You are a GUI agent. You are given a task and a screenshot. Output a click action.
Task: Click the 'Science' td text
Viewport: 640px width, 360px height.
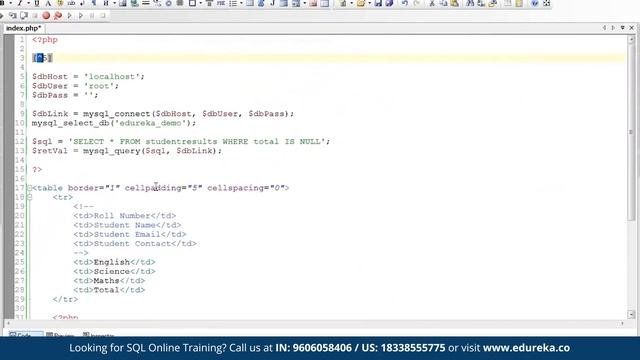pyautogui.click(x=112, y=271)
